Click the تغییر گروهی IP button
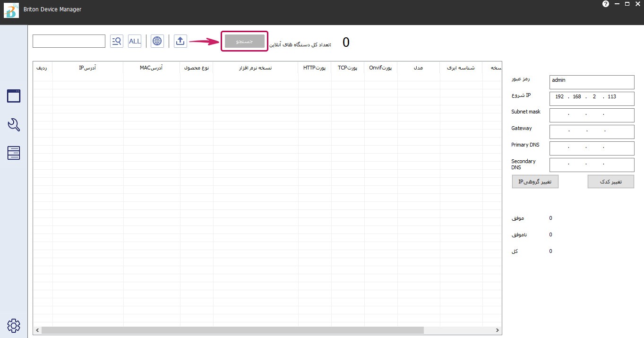Image resolution: width=644 pixels, height=338 pixels. [x=535, y=182]
